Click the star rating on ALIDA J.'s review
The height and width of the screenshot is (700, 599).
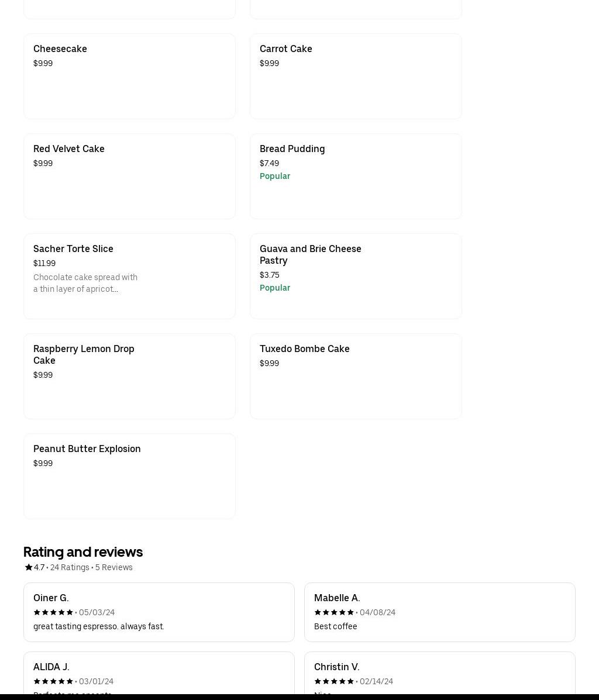(53, 681)
